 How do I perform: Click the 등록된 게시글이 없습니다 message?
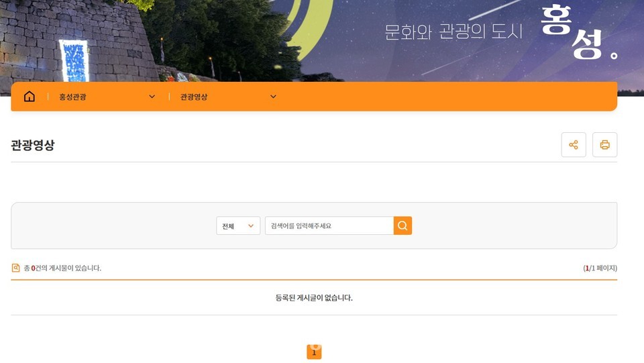coord(313,298)
